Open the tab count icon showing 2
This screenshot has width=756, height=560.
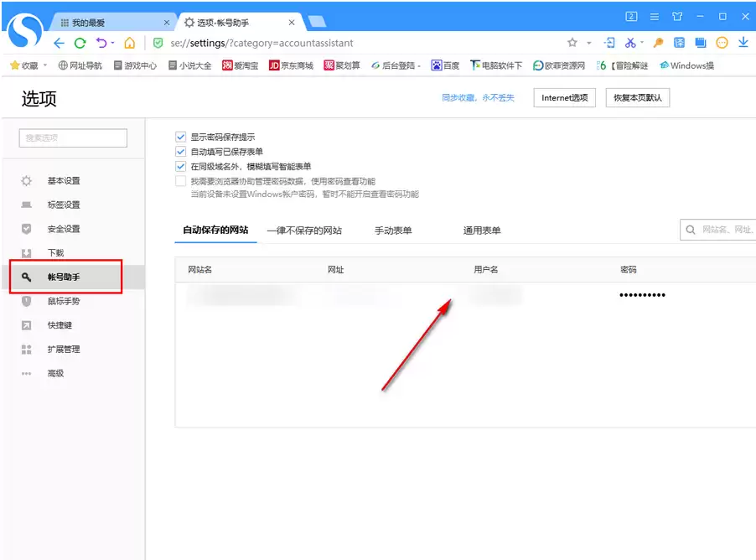pyautogui.click(x=631, y=17)
